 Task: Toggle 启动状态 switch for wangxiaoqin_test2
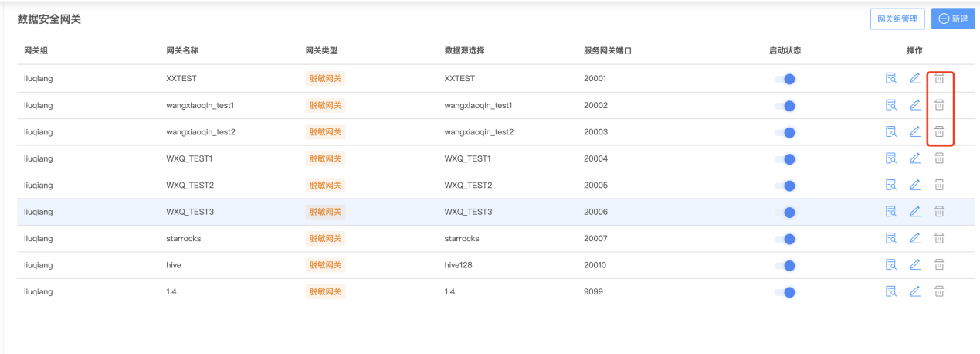point(785,132)
